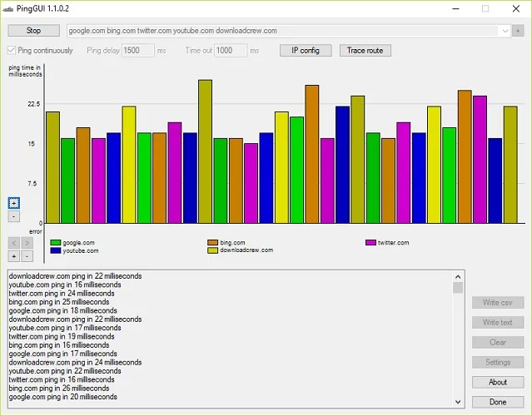The image size is (532, 416).
Task: Click the log scrollbar up arrow
Action: pyautogui.click(x=458, y=277)
